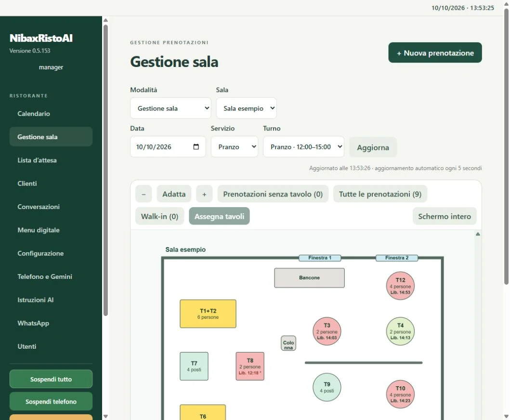Click the Data field showing 10/10/2026
510x420 pixels.
click(168, 147)
